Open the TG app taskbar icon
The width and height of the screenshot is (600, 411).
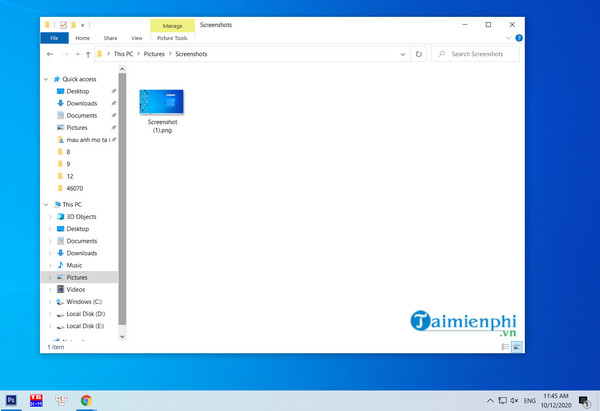pos(36,400)
